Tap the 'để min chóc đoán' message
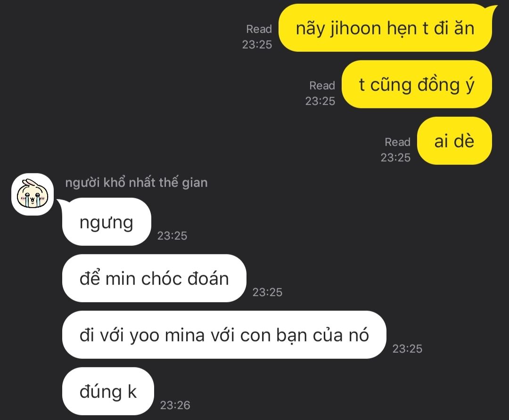This screenshot has width=509, height=420. [154, 278]
